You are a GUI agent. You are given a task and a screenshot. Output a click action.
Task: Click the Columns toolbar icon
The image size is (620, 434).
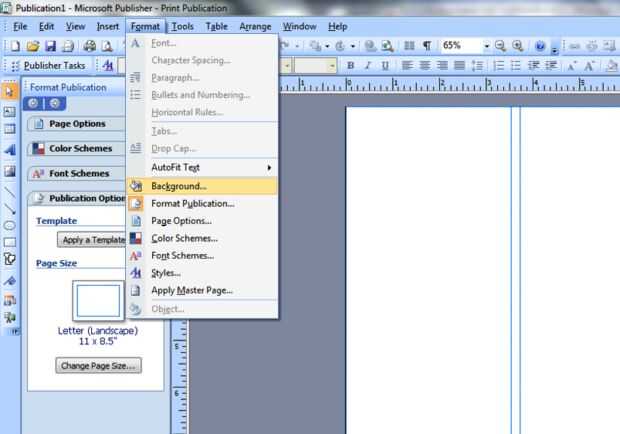(x=409, y=46)
